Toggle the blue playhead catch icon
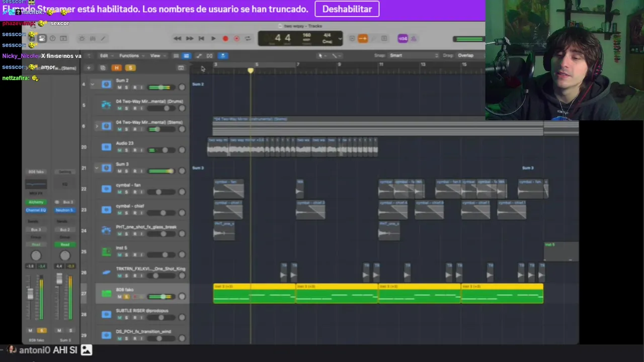The width and height of the screenshot is (644, 362). click(223, 56)
